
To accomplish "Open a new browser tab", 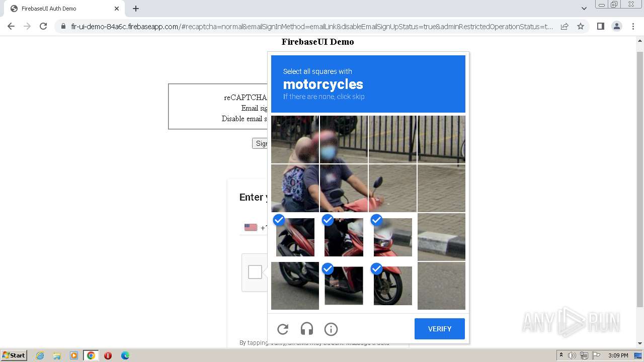I will (136, 9).
